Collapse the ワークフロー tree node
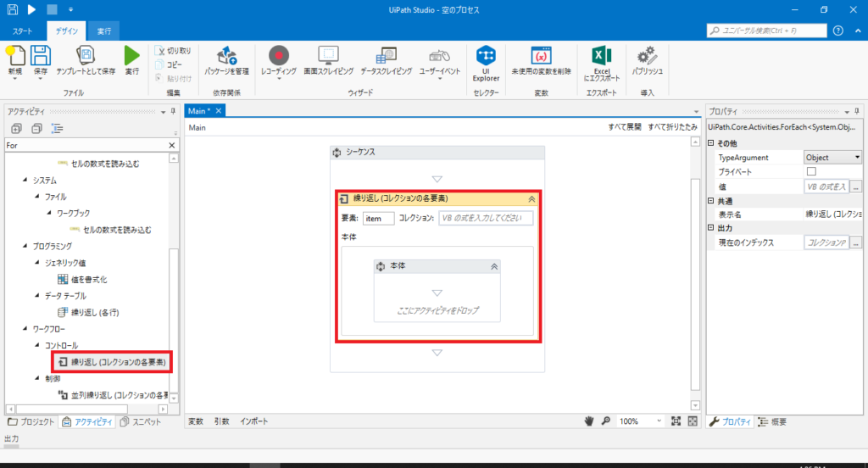 coord(25,328)
